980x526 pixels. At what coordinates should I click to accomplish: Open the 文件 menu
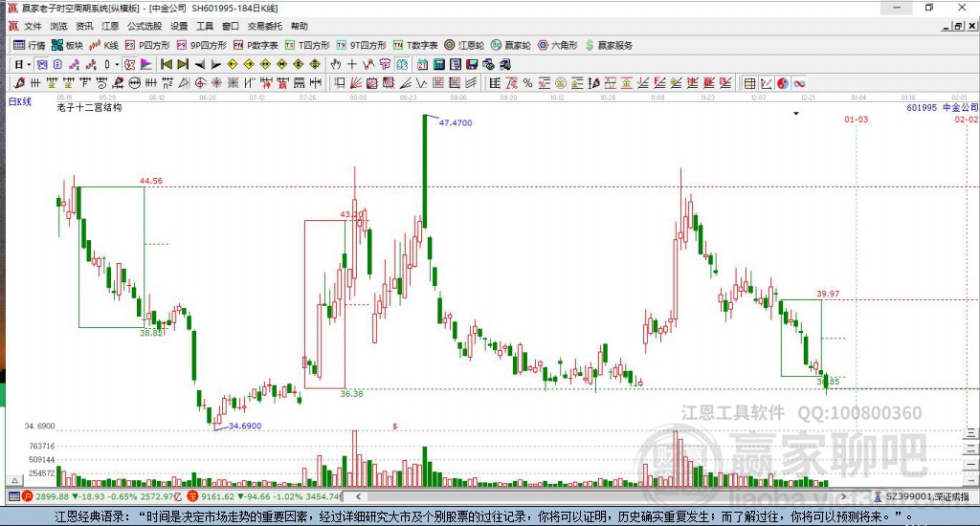tap(33, 26)
